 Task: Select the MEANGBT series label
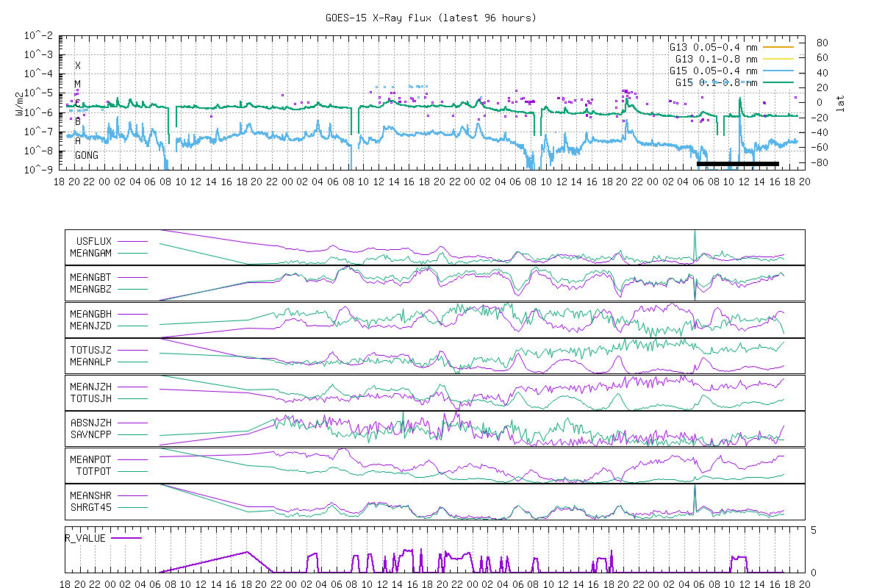90,277
